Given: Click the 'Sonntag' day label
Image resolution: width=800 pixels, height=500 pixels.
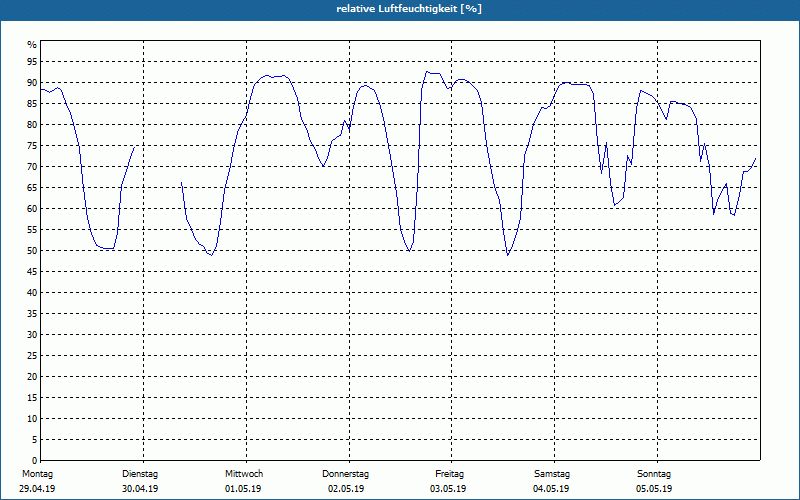Looking at the screenshot, I should click(654, 474).
